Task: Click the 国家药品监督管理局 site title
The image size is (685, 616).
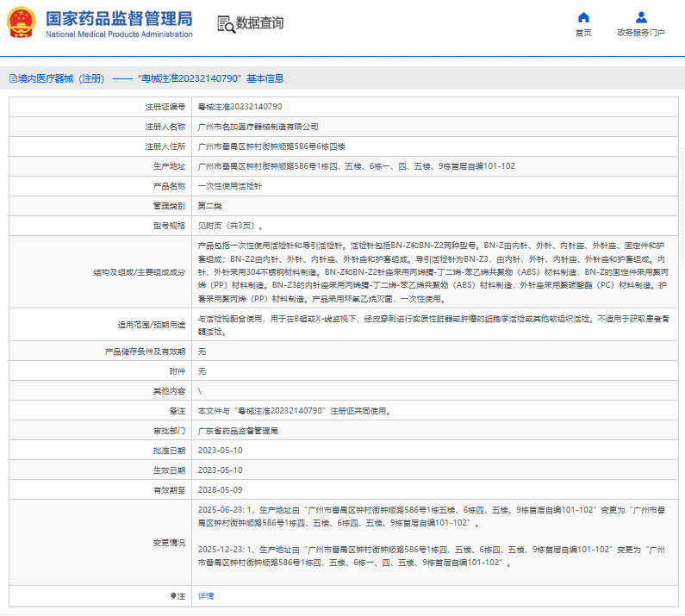Action: pos(119,18)
